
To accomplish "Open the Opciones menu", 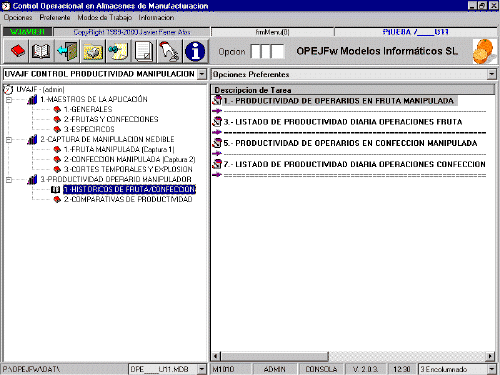I will (18, 17).
